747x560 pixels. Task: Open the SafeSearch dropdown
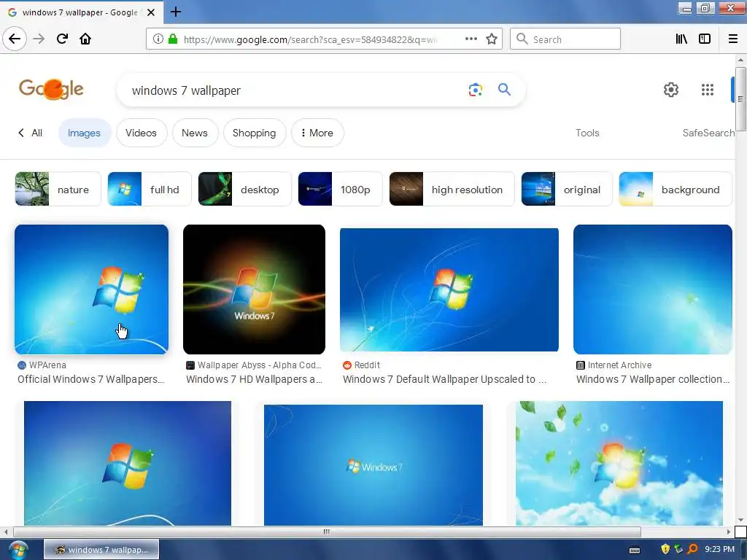(708, 133)
